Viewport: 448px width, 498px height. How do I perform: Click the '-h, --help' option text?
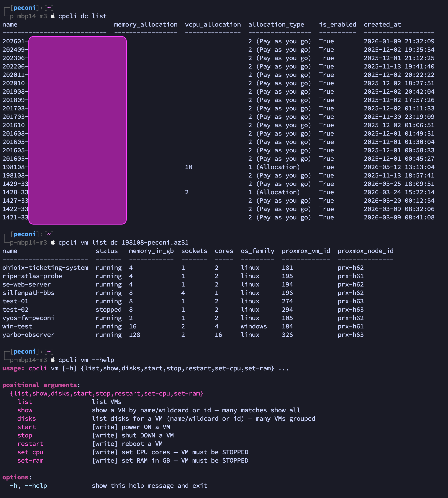tap(29, 485)
